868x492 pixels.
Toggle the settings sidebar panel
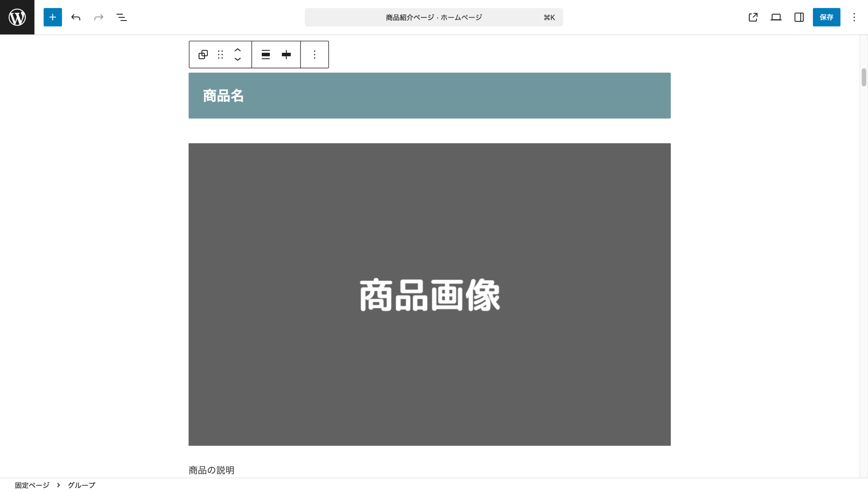pos(799,17)
